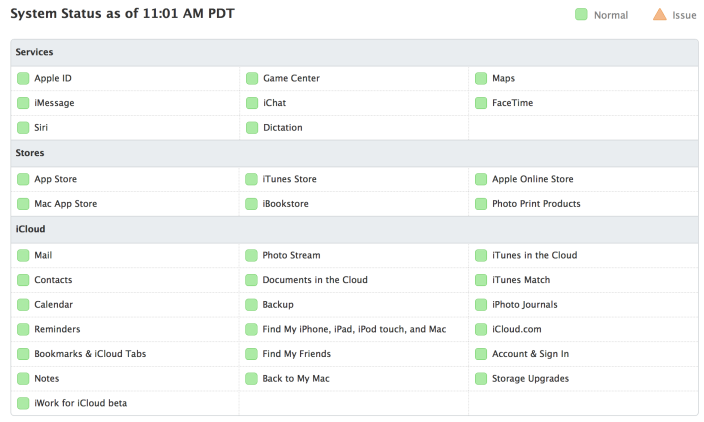Select the Find My Friends service
The image size is (704, 422).
(x=296, y=354)
